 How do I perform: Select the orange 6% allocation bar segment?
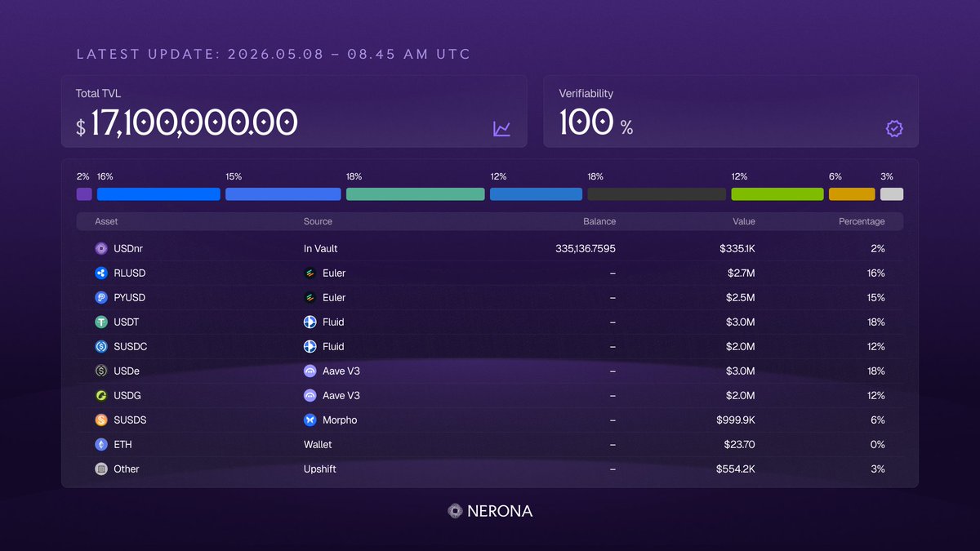click(x=852, y=194)
